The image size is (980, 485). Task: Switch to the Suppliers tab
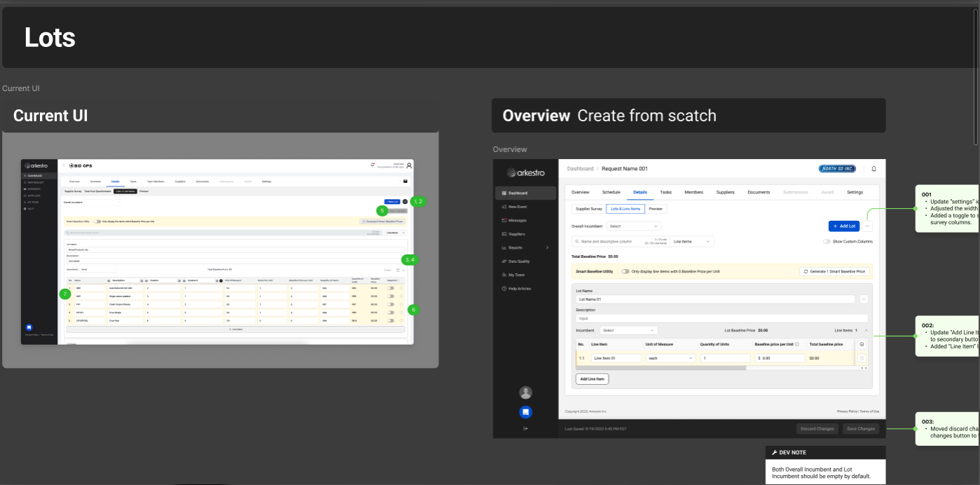point(725,192)
